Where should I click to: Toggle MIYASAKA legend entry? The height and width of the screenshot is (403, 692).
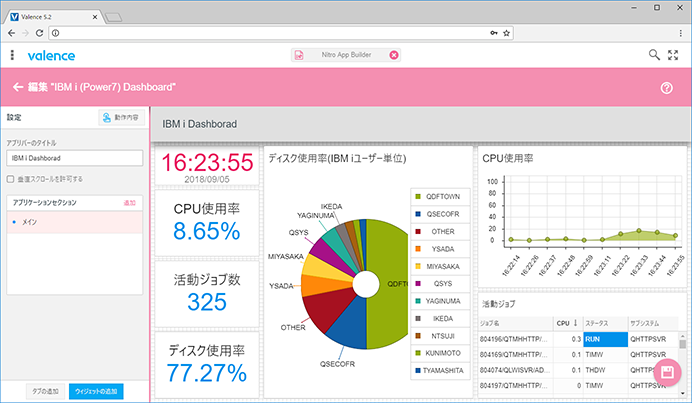[440, 266]
